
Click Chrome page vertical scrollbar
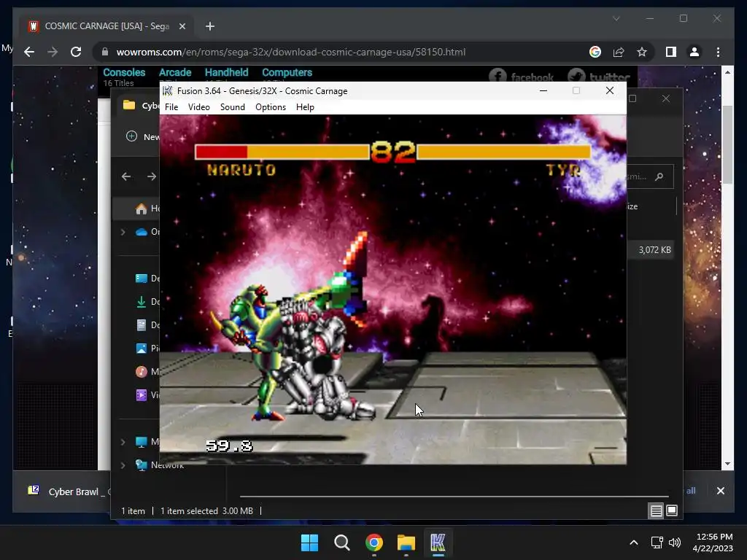(727, 144)
